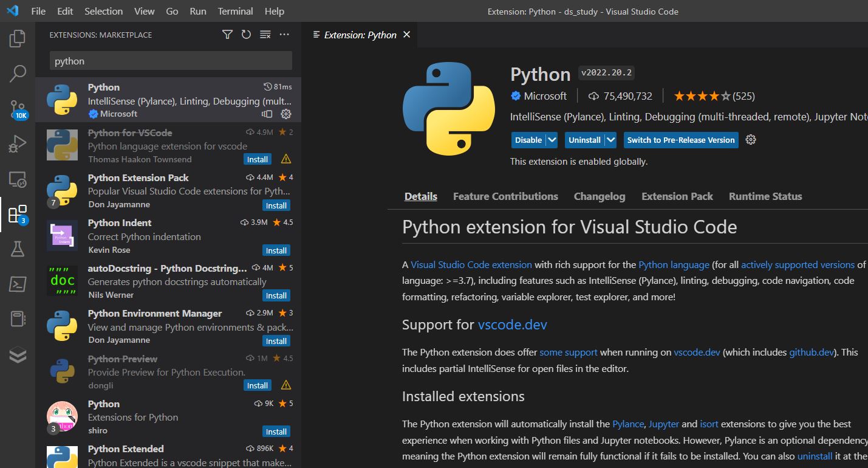
Task: Expand the Disable dropdown arrow
Action: click(x=552, y=140)
